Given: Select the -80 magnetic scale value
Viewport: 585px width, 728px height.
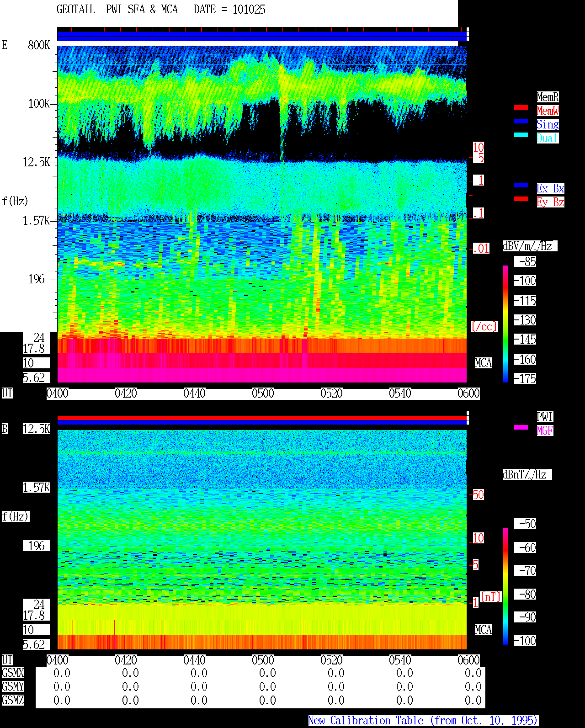Looking at the screenshot, I should point(526,594).
